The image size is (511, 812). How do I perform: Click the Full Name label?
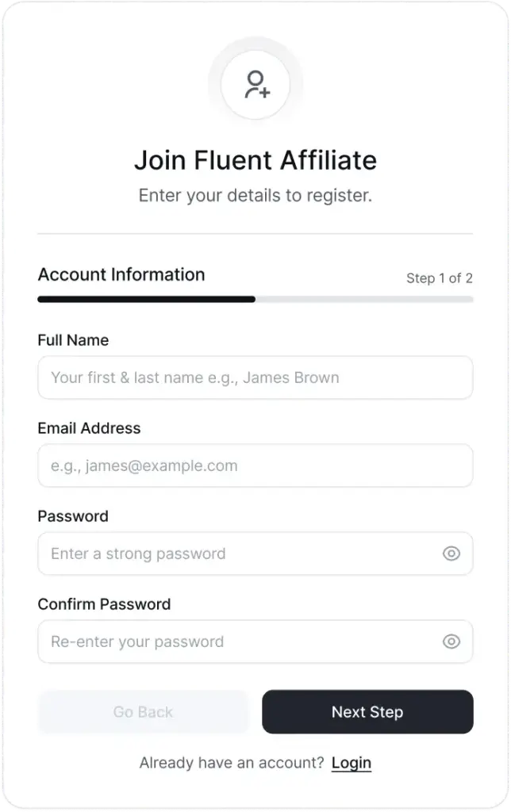coord(73,340)
